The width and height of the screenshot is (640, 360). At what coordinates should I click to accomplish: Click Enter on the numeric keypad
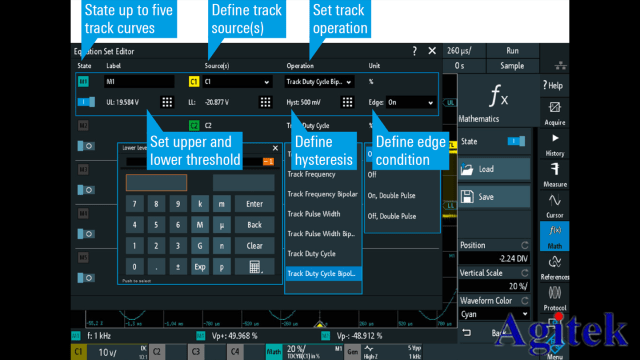click(255, 204)
